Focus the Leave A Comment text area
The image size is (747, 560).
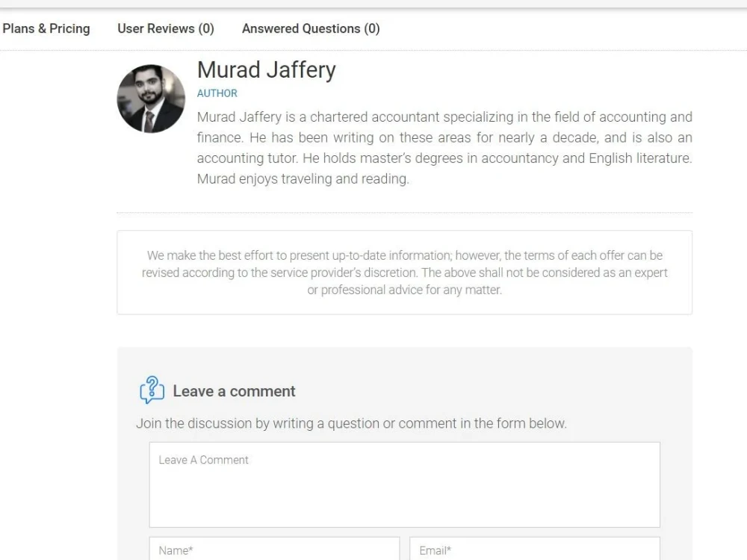(404, 485)
